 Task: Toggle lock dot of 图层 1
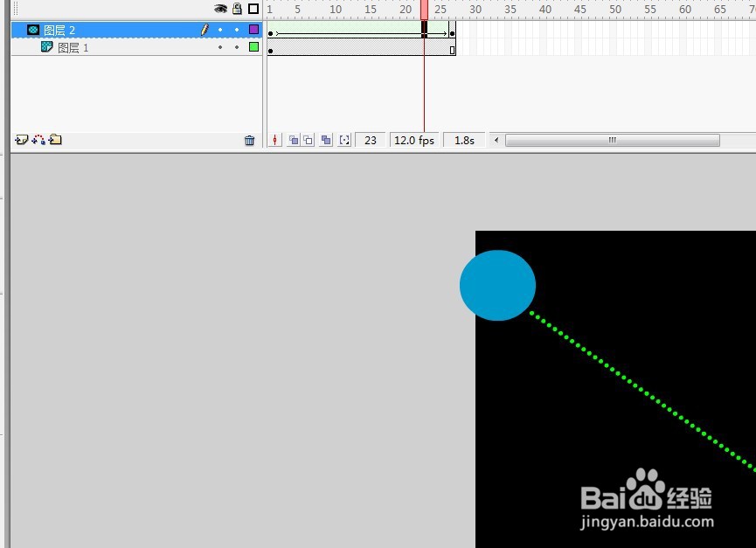[x=237, y=47]
